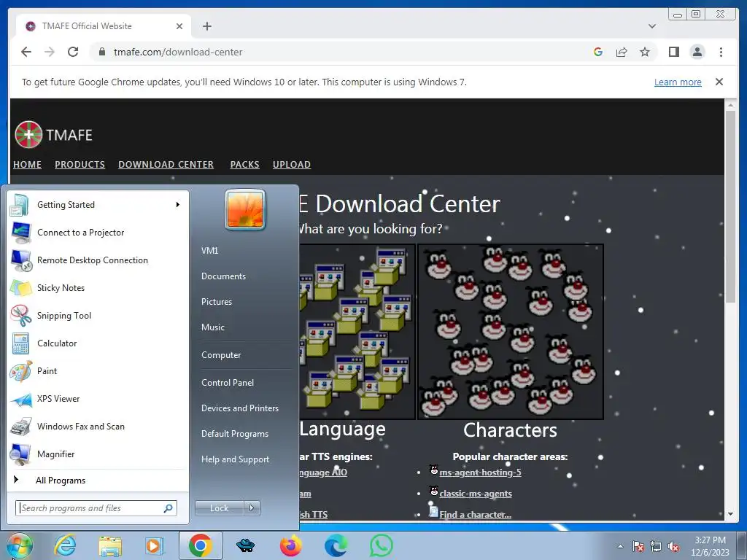This screenshot has width=747, height=560.
Task: Click the Google icon in address bar
Action: pyautogui.click(x=598, y=52)
